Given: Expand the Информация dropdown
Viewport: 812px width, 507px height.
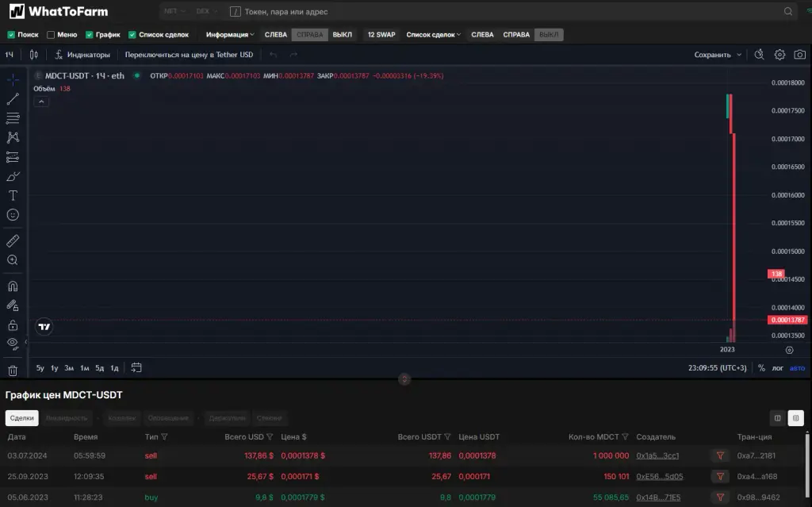Looking at the screenshot, I should 230,35.
